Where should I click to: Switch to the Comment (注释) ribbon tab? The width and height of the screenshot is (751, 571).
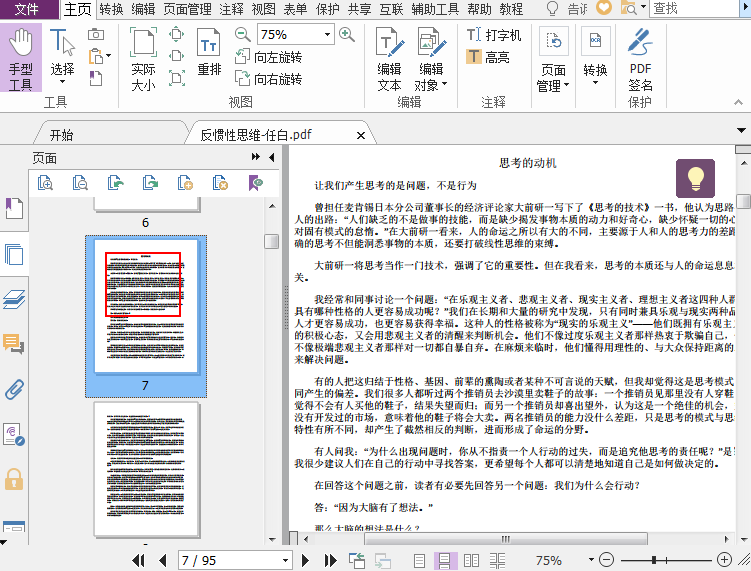(231, 9)
